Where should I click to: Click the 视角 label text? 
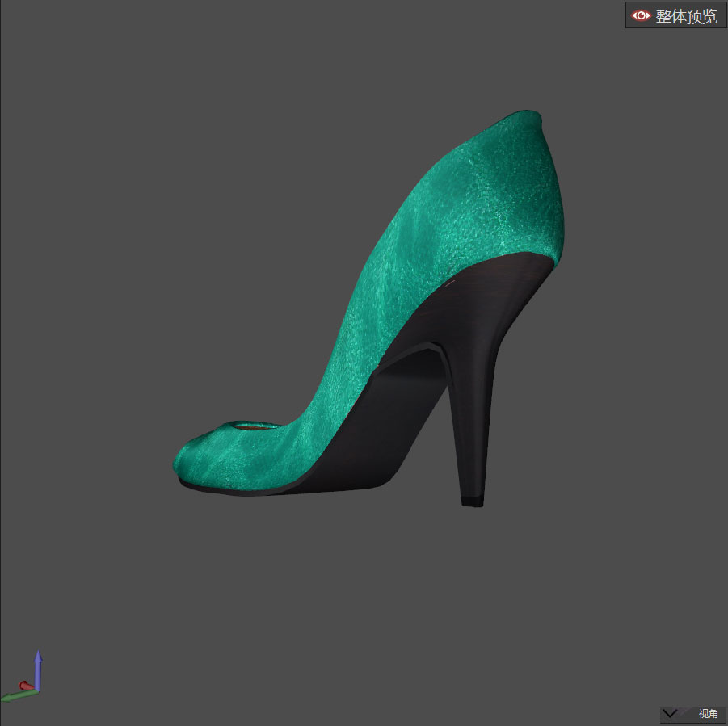pos(708,713)
